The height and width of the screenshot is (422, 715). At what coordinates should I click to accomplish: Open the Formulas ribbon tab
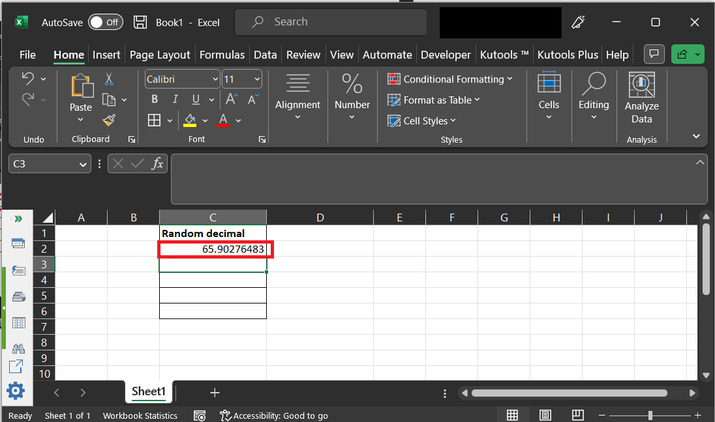point(221,55)
